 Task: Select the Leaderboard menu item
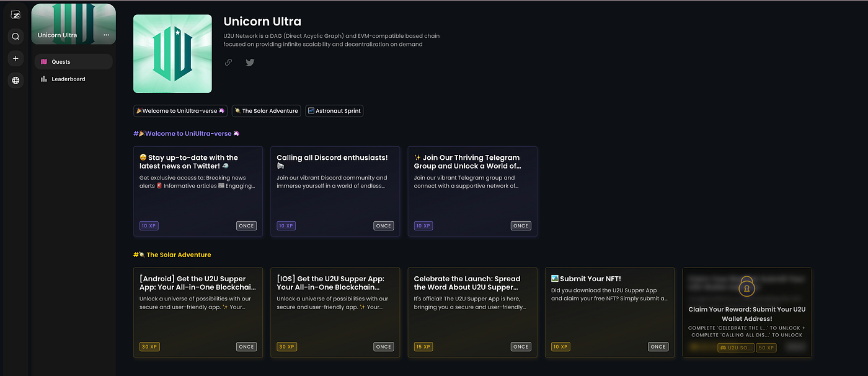tap(74, 79)
